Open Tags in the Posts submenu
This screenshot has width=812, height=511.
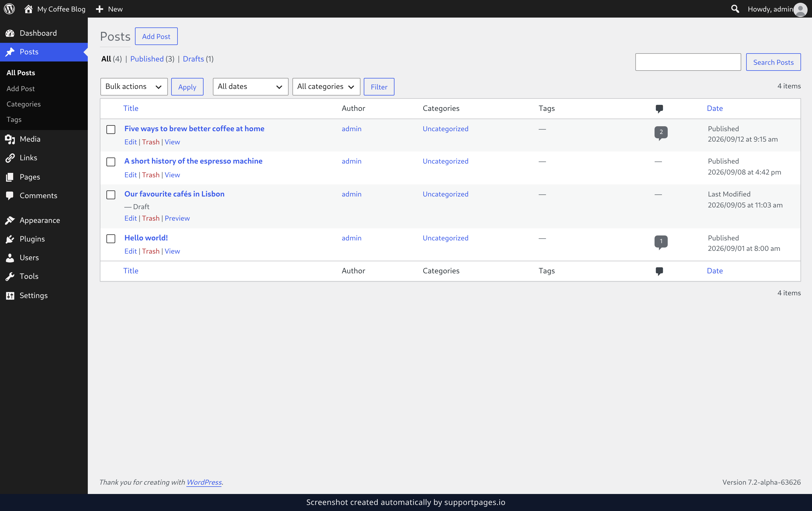pyautogui.click(x=14, y=119)
